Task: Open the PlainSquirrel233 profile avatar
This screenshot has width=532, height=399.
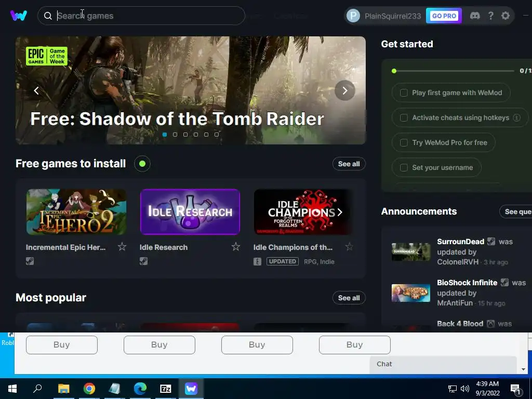Action: (x=353, y=16)
